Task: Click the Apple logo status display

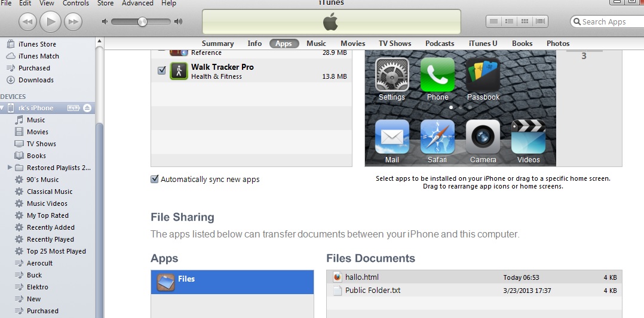Action: pyautogui.click(x=331, y=21)
